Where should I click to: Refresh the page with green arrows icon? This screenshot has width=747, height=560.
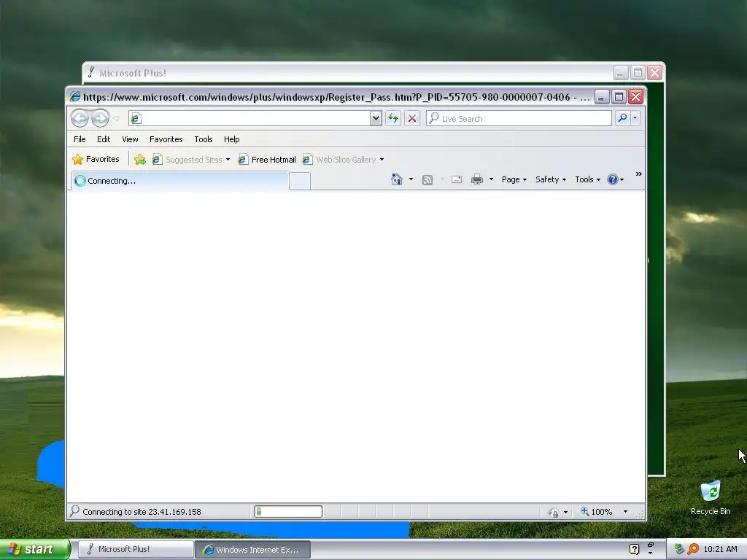[393, 119]
